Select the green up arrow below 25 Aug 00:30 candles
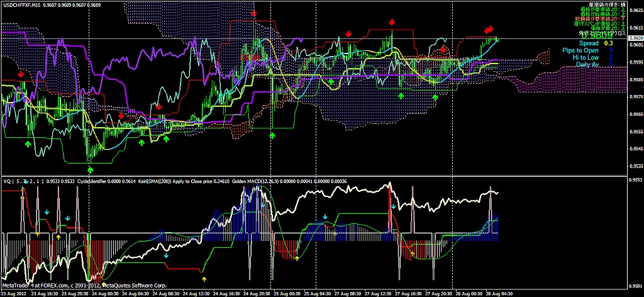The width and height of the screenshot is (644, 297). tap(272, 135)
